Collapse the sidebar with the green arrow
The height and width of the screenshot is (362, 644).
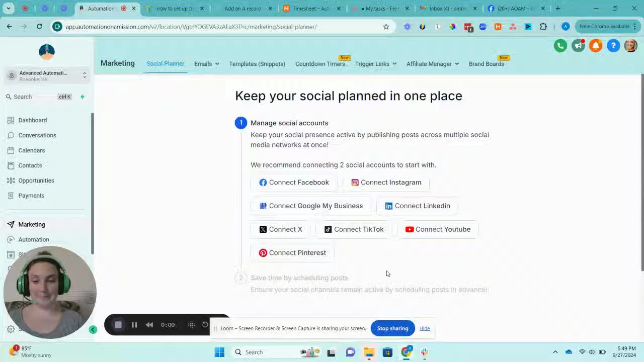pos(93,330)
